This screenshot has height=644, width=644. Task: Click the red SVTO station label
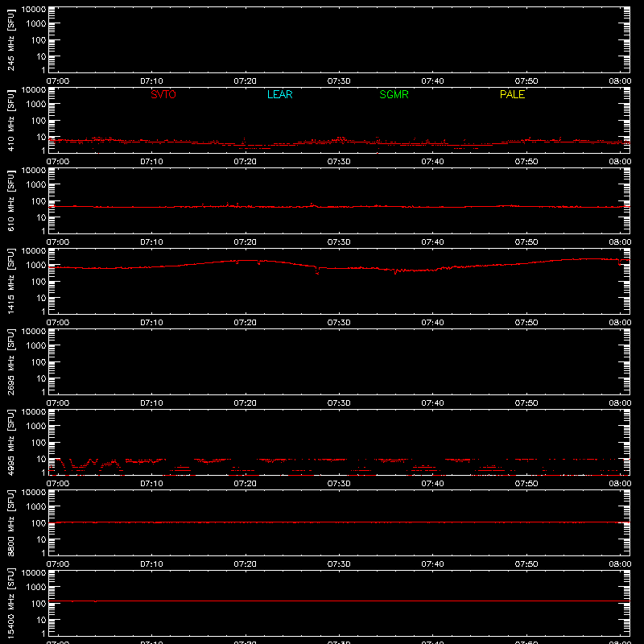point(163,94)
